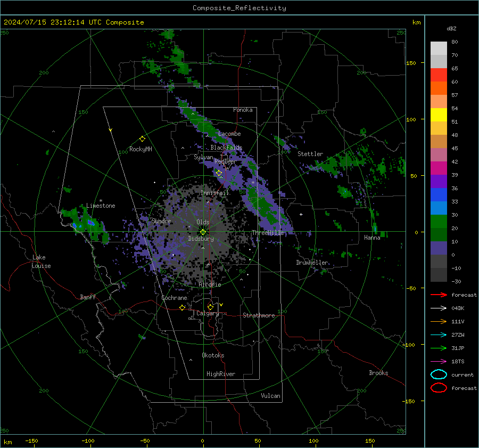Click the yellow radar site marker at Olds
Viewport: 479px width, 448px height.
pyautogui.click(x=203, y=232)
